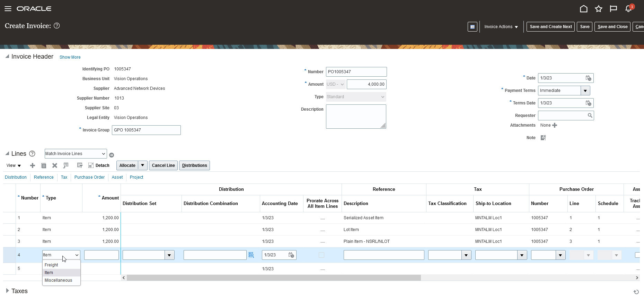Open the Purchase Order Number dropdown for line 4
Image resolution: width=644 pixels, height=298 pixels.
pos(561,255)
